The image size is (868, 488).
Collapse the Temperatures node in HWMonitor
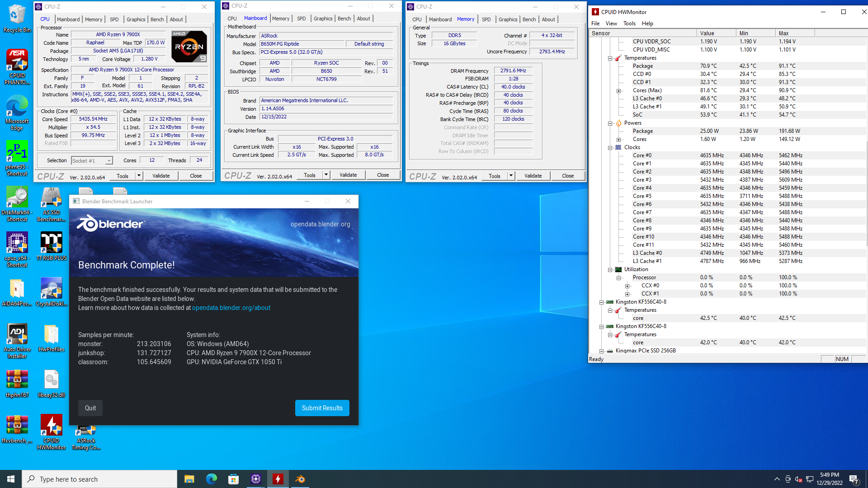tap(610, 58)
